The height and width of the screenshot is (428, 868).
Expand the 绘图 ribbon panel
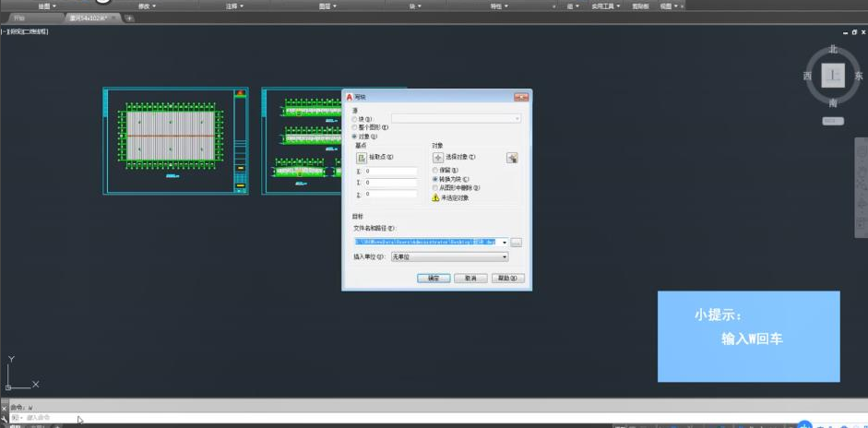[x=48, y=6]
